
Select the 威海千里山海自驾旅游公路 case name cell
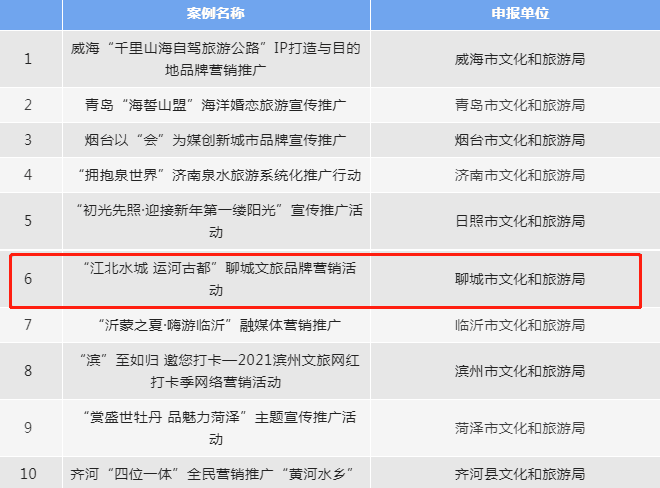pos(216,59)
